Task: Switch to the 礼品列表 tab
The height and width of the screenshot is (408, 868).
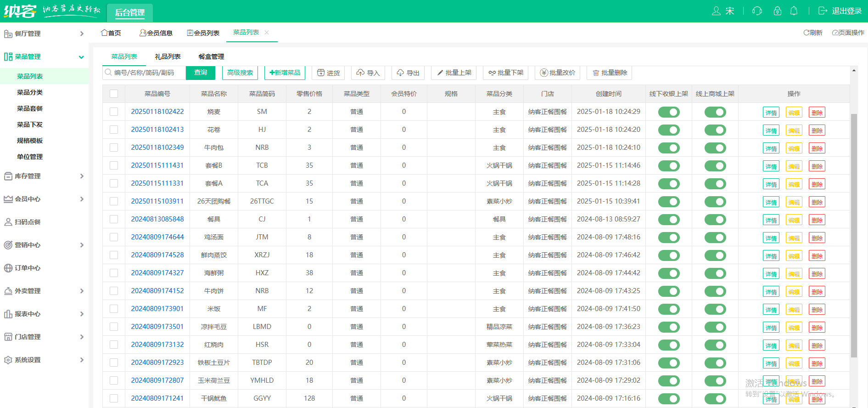Action: coord(168,57)
